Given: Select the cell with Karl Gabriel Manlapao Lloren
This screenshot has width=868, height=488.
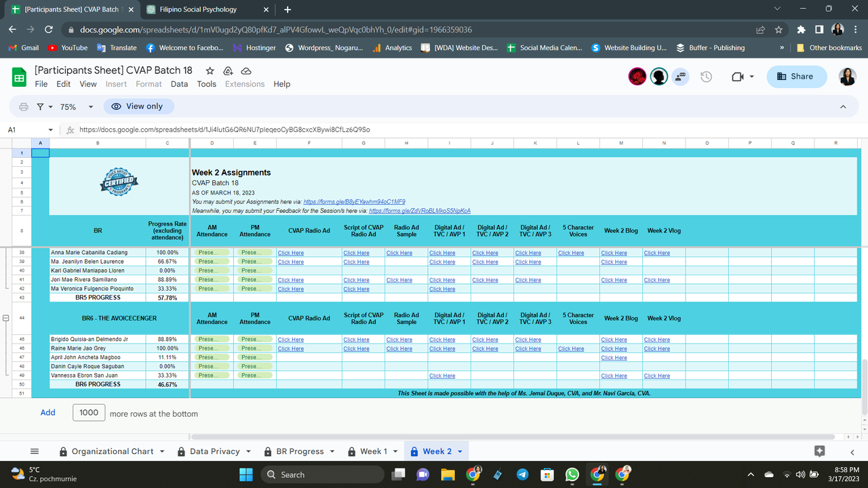Looking at the screenshot, I should tap(98, 270).
